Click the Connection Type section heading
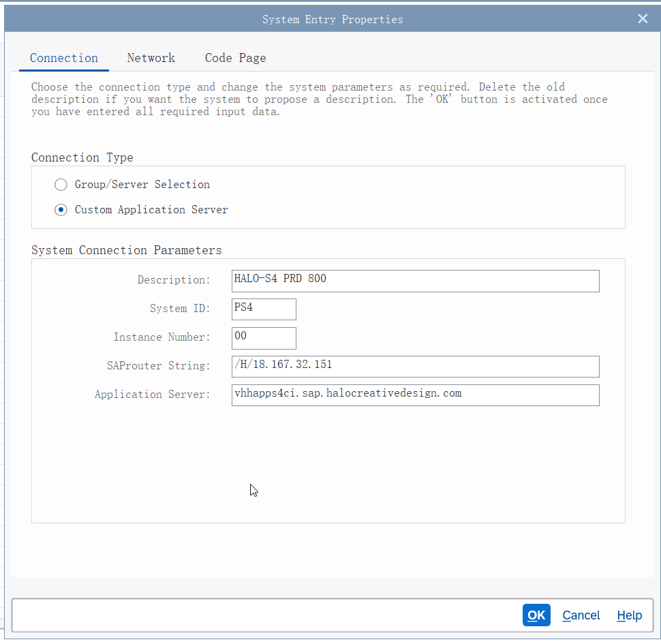The image size is (661, 644). [x=82, y=157]
